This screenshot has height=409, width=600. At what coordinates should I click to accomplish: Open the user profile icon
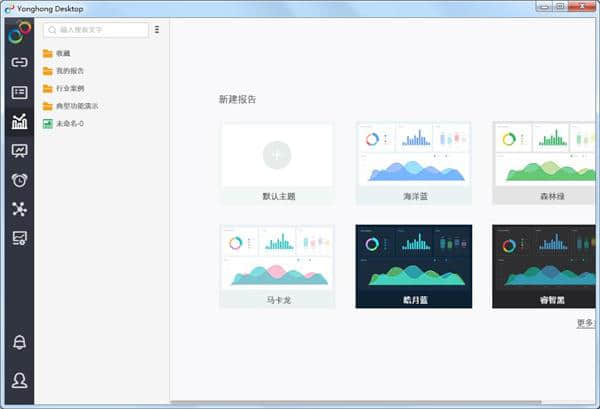(x=18, y=380)
